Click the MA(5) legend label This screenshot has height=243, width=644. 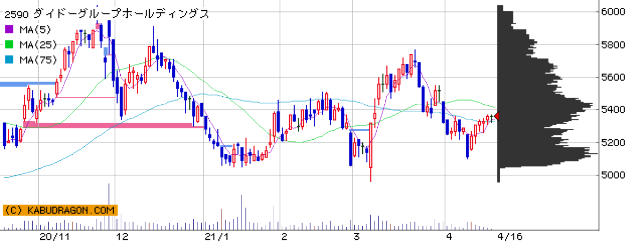34,30
